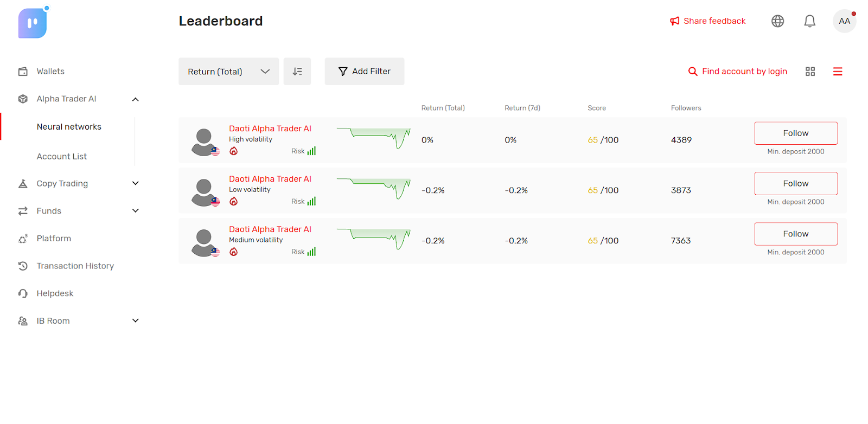The height and width of the screenshot is (424, 868).
Task: Click Find account by login
Action: click(737, 72)
